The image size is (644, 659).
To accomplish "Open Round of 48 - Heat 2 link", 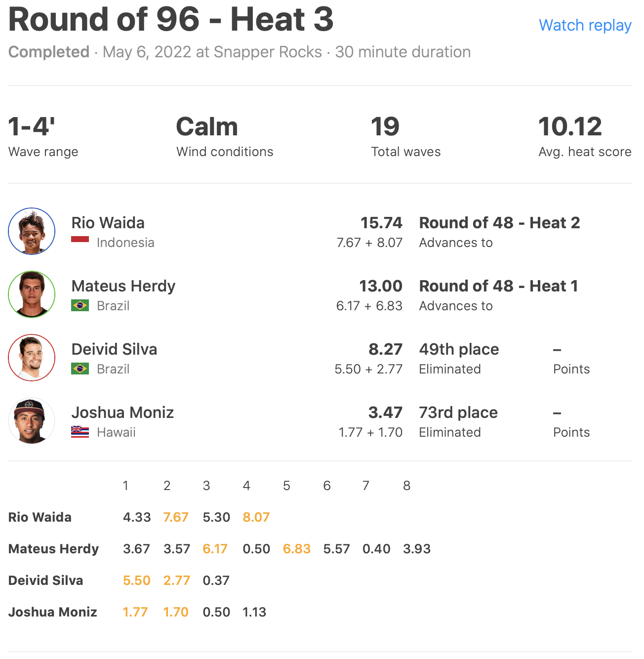I will (499, 223).
